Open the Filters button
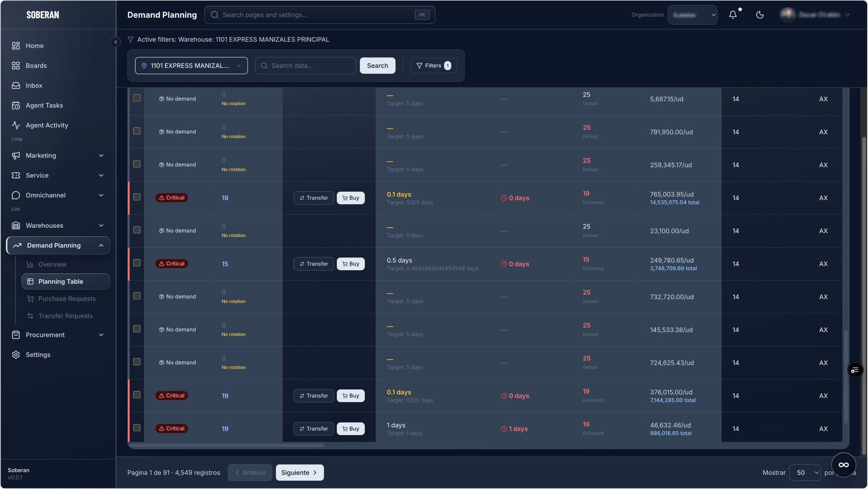Viewport: 868px width, 489px height. tap(434, 66)
